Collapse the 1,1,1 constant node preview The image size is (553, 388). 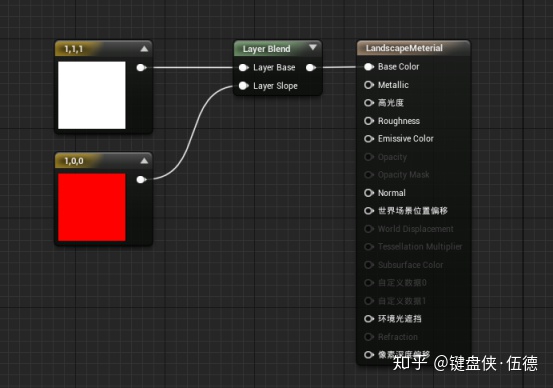144,49
